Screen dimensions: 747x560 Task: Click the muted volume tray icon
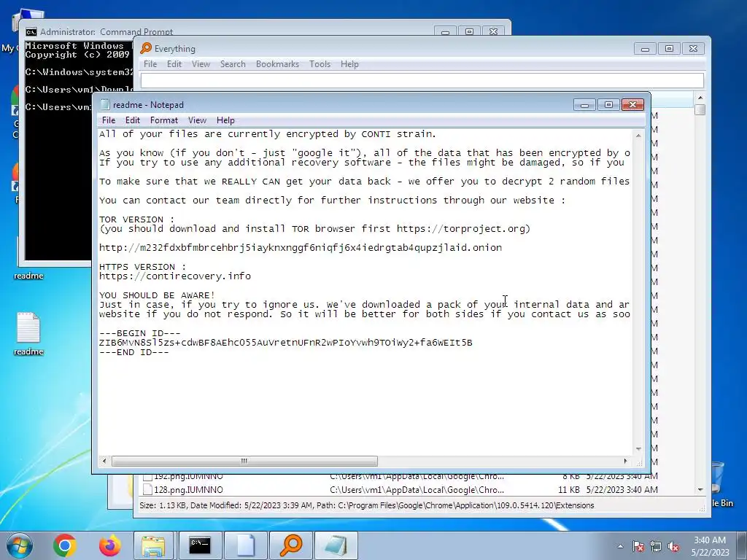tap(673, 546)
